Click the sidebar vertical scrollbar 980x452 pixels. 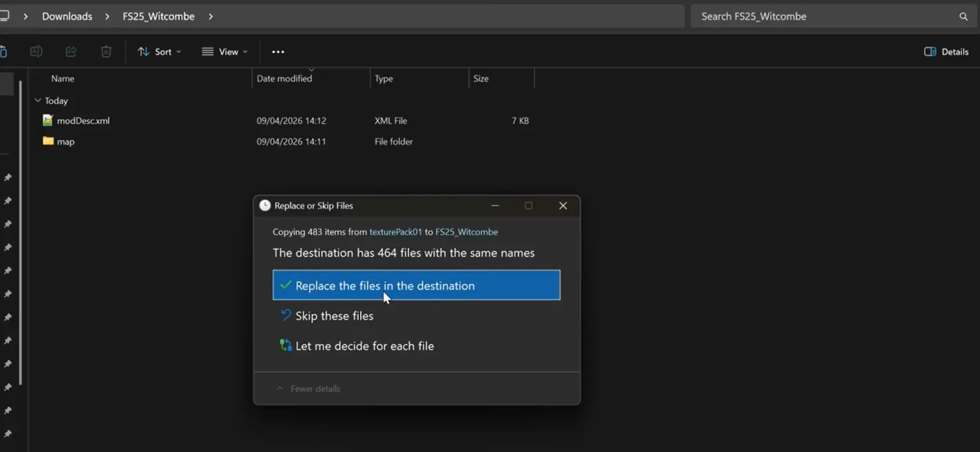tap(21, 232)
